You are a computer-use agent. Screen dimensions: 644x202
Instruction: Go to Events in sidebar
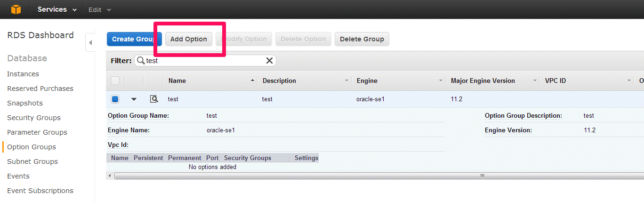18,176
